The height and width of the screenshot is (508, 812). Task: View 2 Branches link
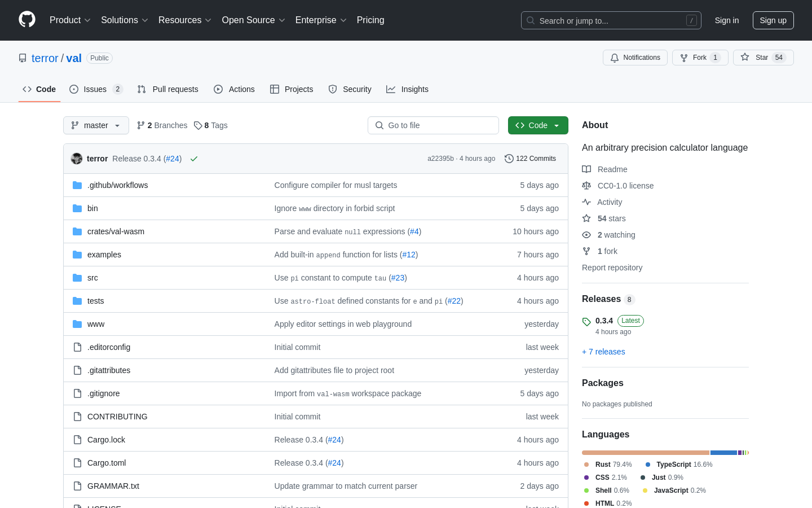162,125
